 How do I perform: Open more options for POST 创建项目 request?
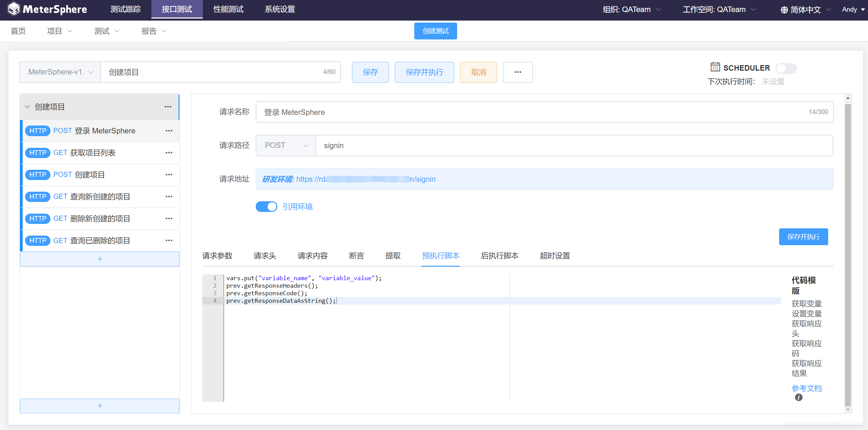pyautogui.click(x=169, y=175)
